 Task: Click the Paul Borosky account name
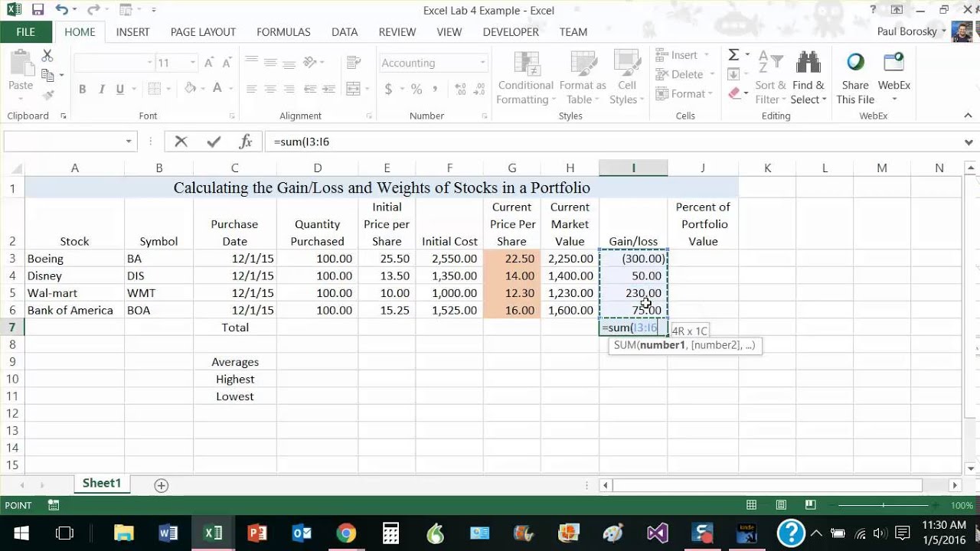tap(907, 31)
